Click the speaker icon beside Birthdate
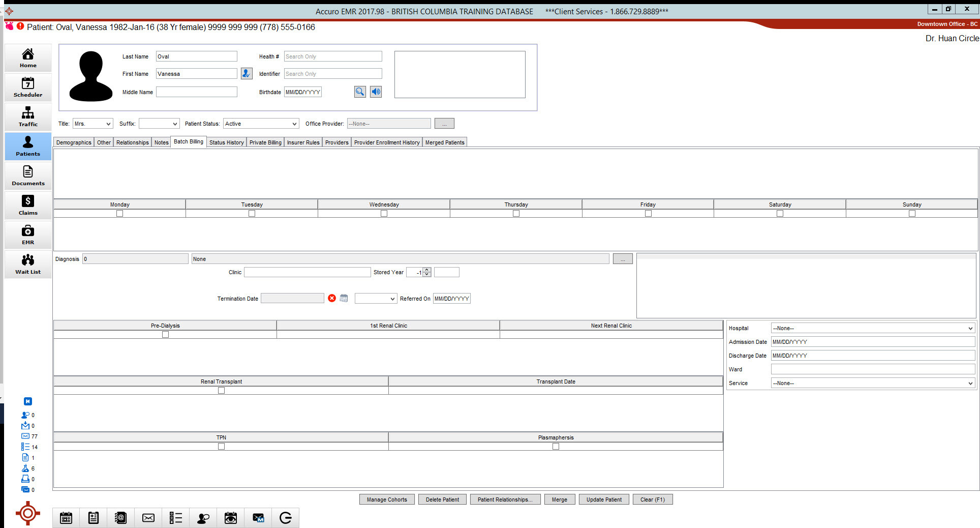The image size is (980, 528). (376, 92)
